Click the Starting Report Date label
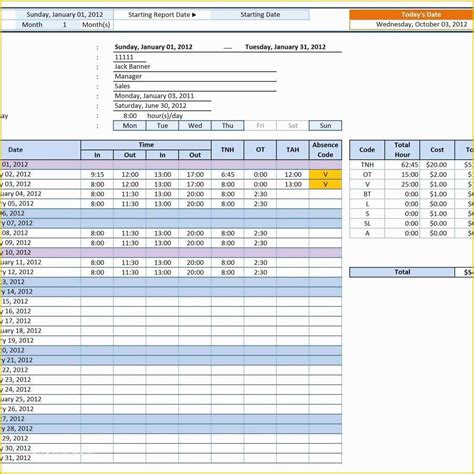The width and height of the screenshot is (474, 474). [x=162, y=15]
